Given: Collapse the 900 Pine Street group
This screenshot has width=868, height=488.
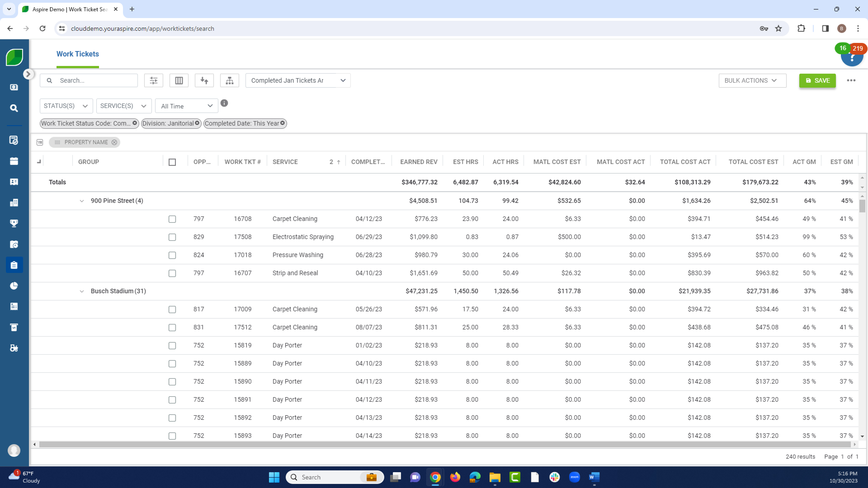Looking at the screenshot, I should coord(82,201).
